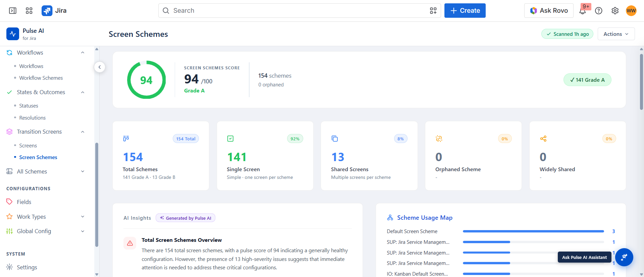The image size is (644, 277).
Task: Open the app switcher grid icon
Action: coord(29,11)
